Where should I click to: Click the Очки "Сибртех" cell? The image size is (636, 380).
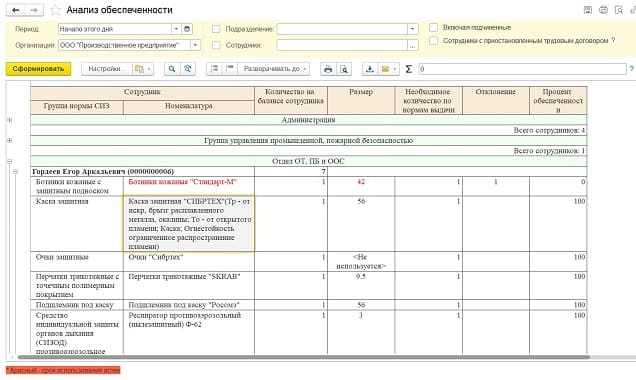click(x=189, y=262)
